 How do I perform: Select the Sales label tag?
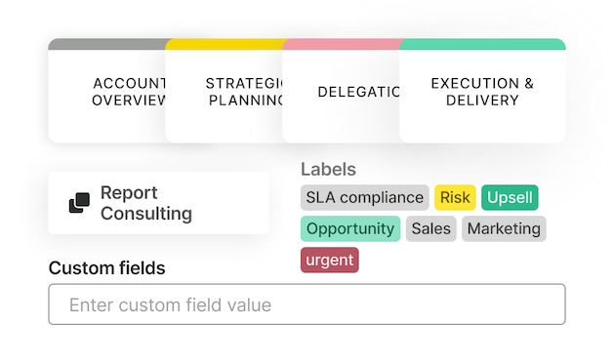431,228
